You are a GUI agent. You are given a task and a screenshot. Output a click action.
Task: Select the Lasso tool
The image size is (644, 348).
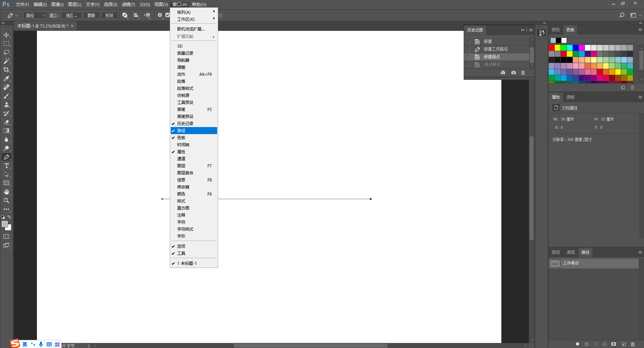click(x=6, y=52)
